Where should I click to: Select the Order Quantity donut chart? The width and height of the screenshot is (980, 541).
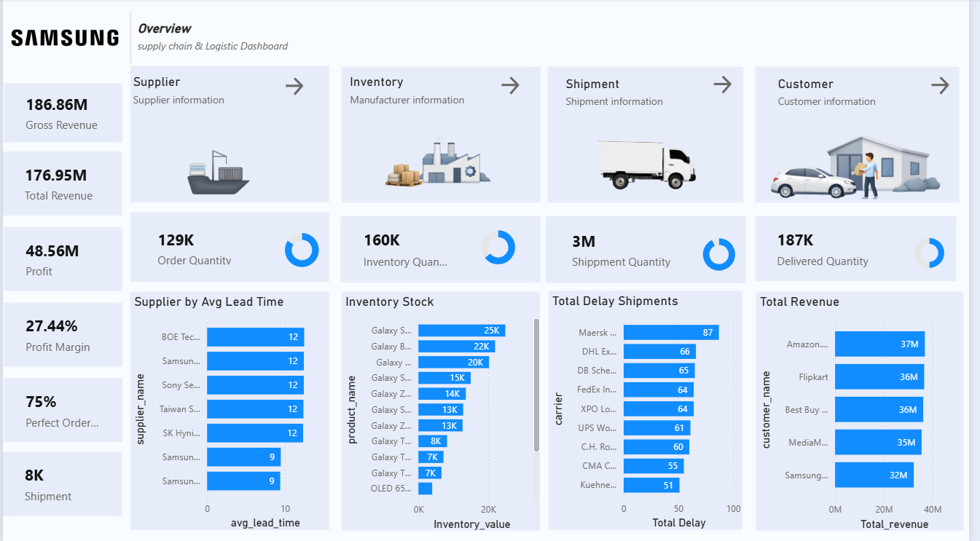coord(302,250)
